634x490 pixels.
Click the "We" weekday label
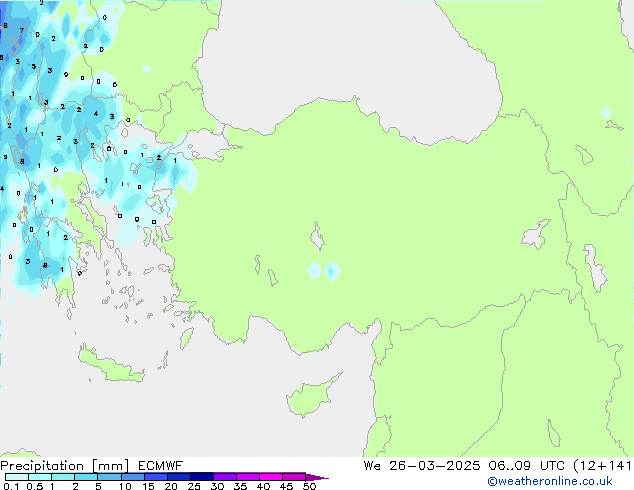[x=372, y=466]
